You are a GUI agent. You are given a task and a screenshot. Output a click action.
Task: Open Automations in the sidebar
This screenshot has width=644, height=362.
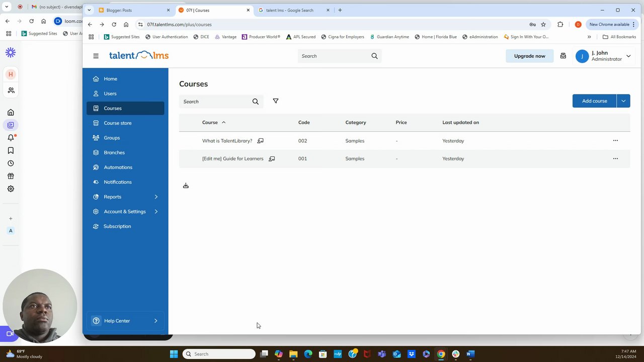tap(125, 167)
